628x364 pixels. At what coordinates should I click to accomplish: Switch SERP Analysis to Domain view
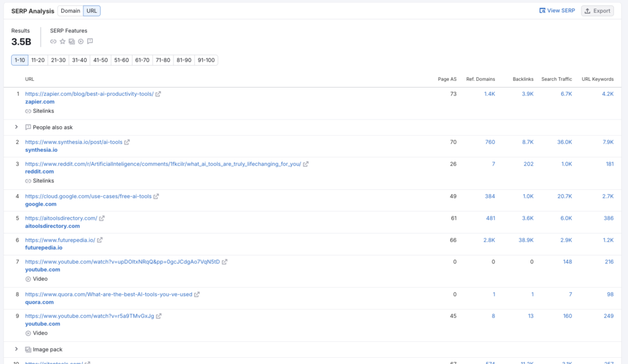tap(71, 11)
